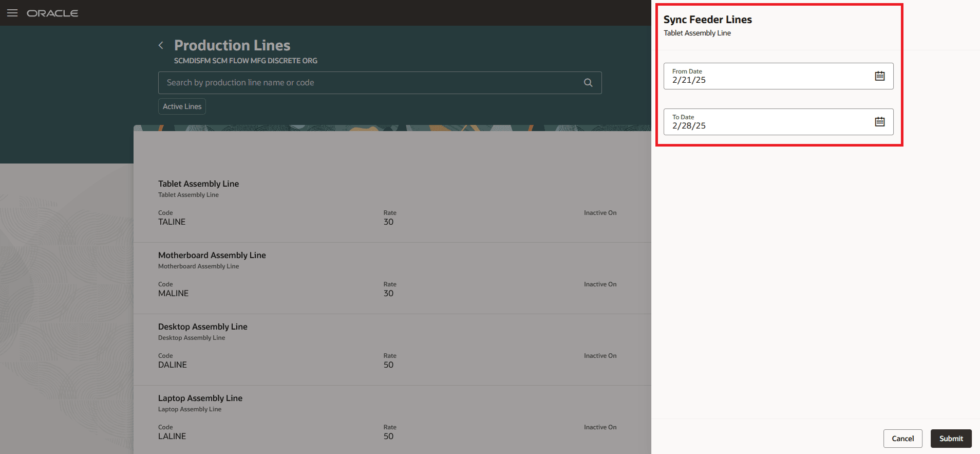
Task: Go back using the arrow beside Production Lines
Action: (x=161, y=45)
